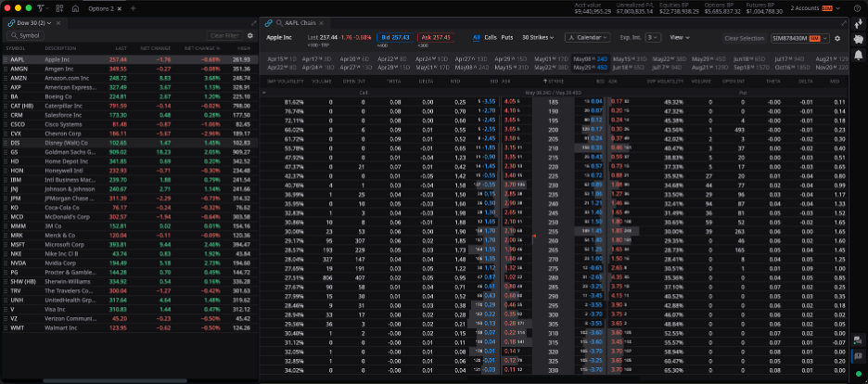Click the Clear Selection button
868x384 pixels.
tap(744, 38)
